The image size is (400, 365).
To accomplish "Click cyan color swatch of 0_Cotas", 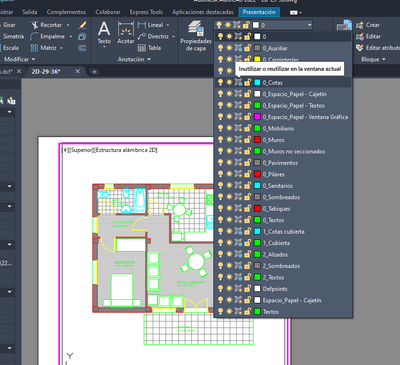I will click(257, 82).
